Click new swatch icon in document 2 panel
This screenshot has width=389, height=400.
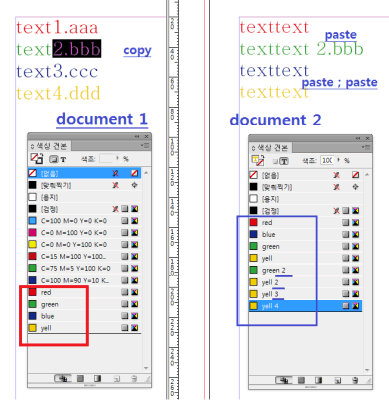338,380
